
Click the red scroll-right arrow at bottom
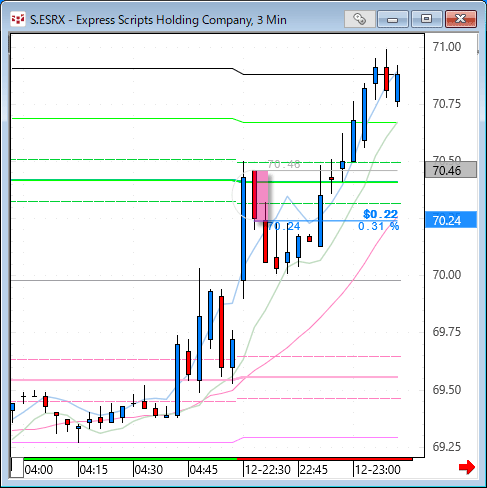pyautogui.click(x=467, y=467)
